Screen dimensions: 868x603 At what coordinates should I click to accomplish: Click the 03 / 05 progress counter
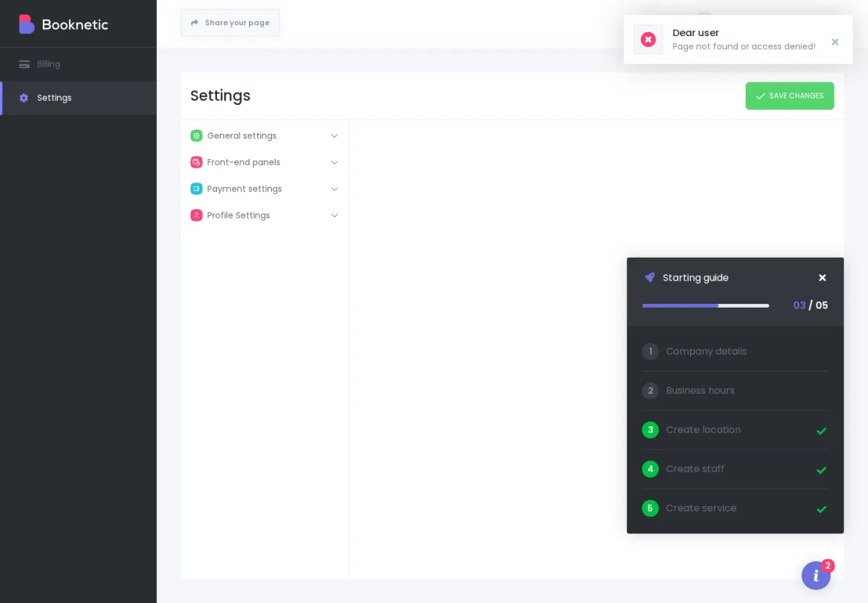[x=810, y=305]
